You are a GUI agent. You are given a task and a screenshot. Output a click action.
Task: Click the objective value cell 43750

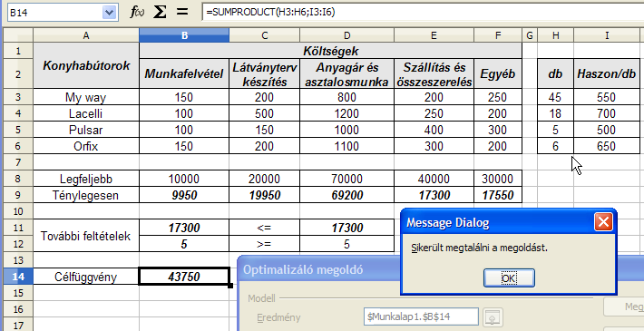[184, 277]
